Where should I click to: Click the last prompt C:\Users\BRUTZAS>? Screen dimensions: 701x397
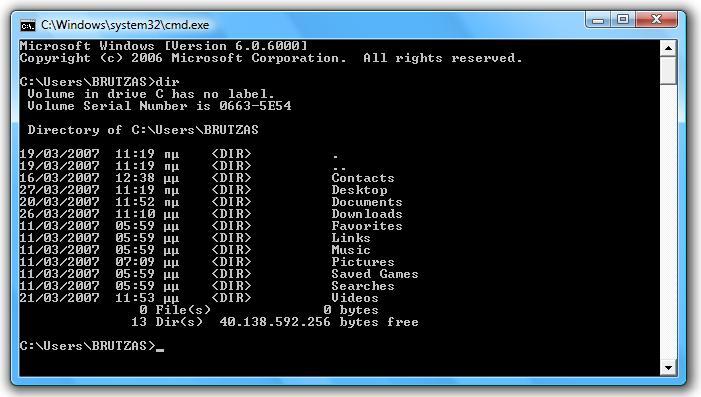pyautogui.click(x=88, y=346)
